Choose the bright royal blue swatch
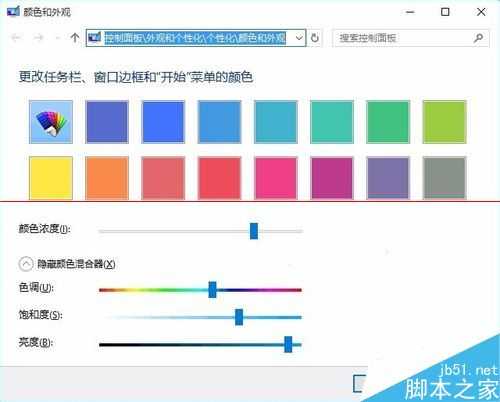 pyautogui.click(x=163, y=122)
